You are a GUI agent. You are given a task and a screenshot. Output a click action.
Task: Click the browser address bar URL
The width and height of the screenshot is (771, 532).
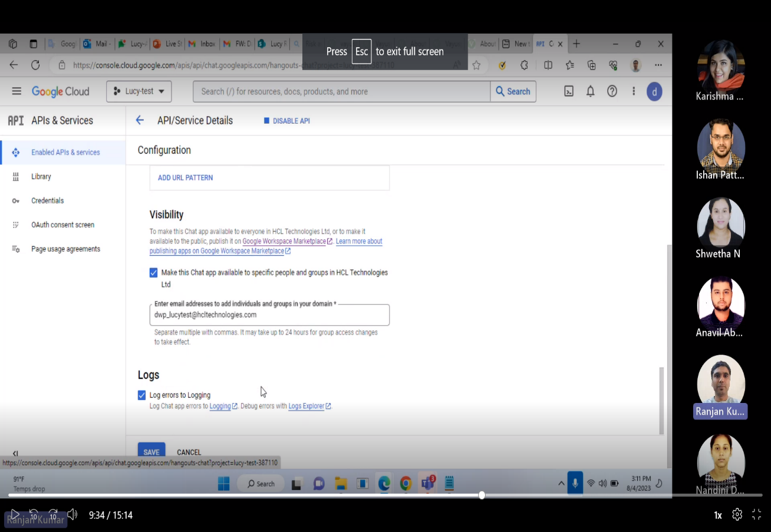point(233,65)
